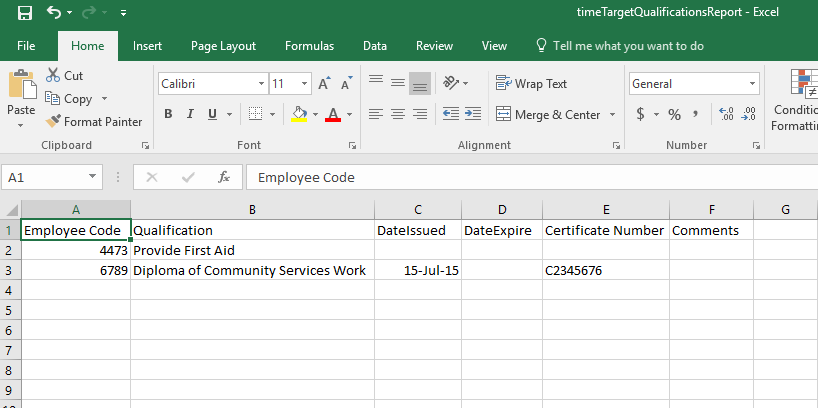818x408 pixels.
Task: Open Number format dialog launcher
Action: [x=756, y=146]
